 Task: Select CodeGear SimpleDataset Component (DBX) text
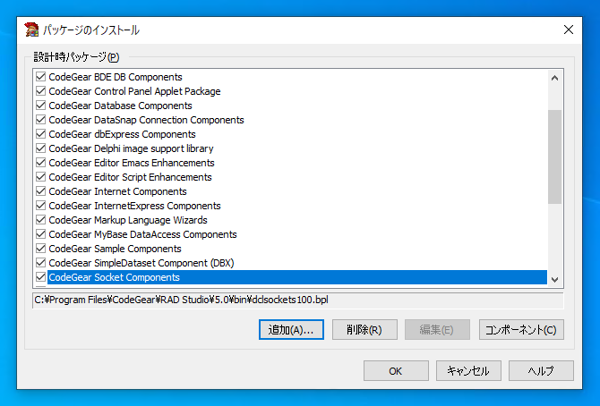[141, 263]
